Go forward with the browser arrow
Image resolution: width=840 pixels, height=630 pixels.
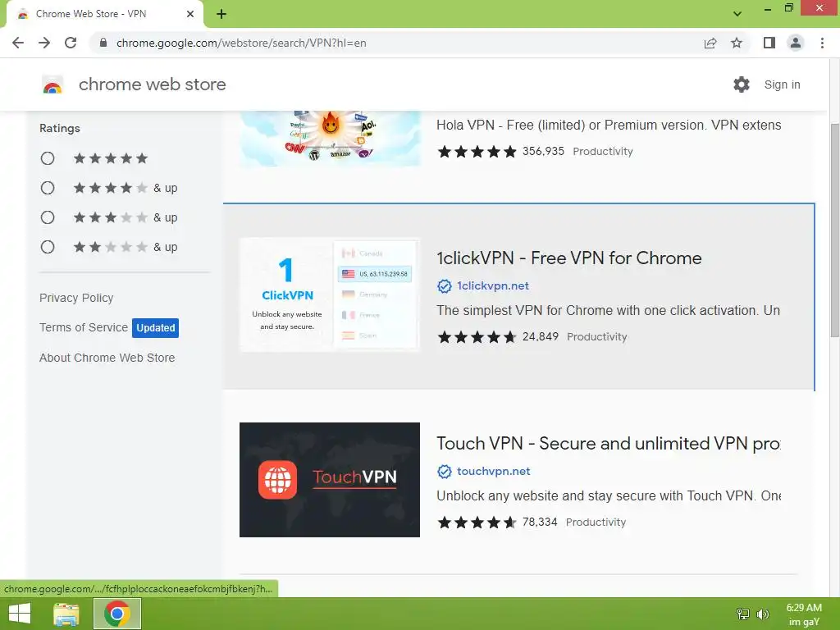click(x=44, y=43)
